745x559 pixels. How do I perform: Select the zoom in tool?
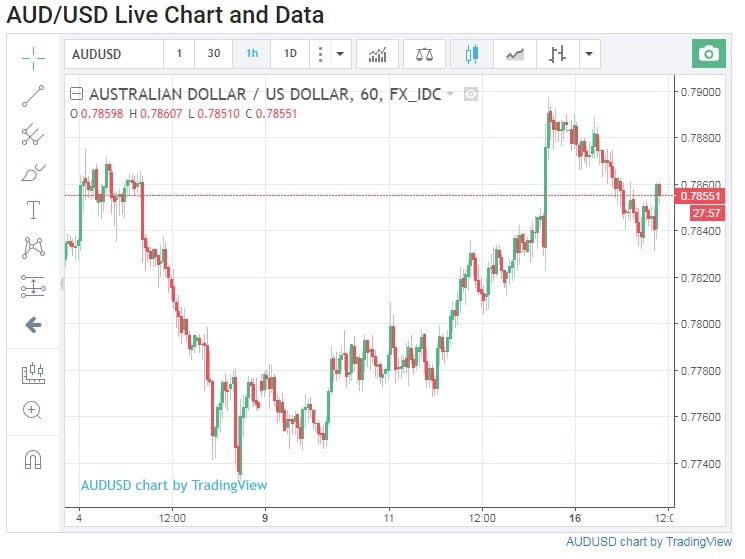[x=33, y=410]
